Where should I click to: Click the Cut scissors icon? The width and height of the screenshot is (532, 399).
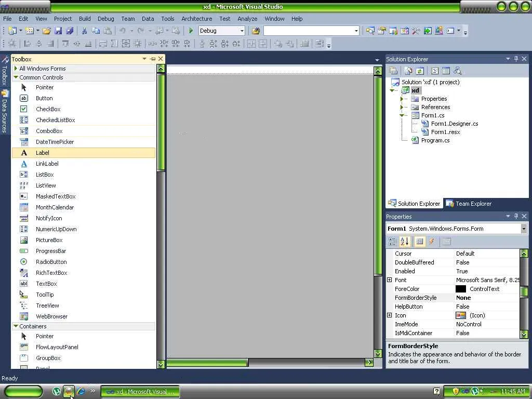pyautogui.click(x=85, y=31)
